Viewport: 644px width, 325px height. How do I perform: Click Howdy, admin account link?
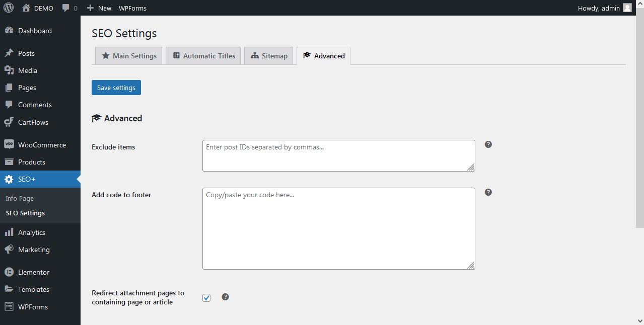tap(605, 8)
